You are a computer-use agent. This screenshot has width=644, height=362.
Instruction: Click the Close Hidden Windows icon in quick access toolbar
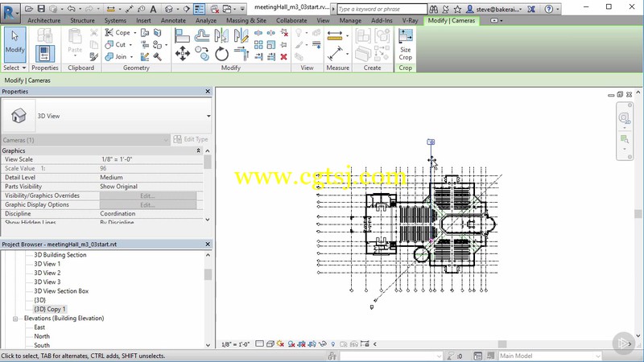coord(214,9)
